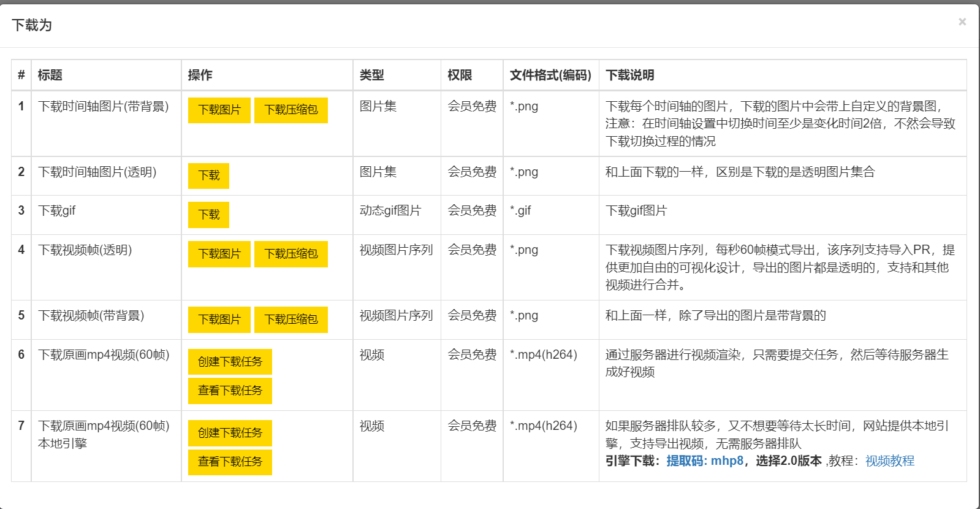This screenshot has width=980, height=509.
Task: Click 下载图片 for 下载时间轴图片(带背景)
Action: pyautogui.click(x=219, y=110)
